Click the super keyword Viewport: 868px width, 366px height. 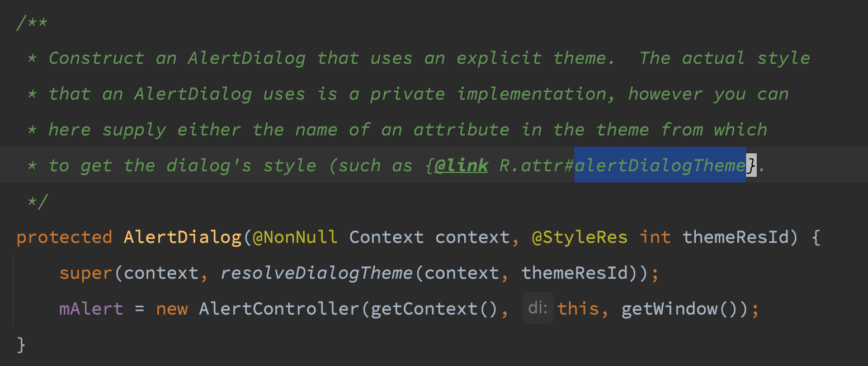click(x=86, y=273)
